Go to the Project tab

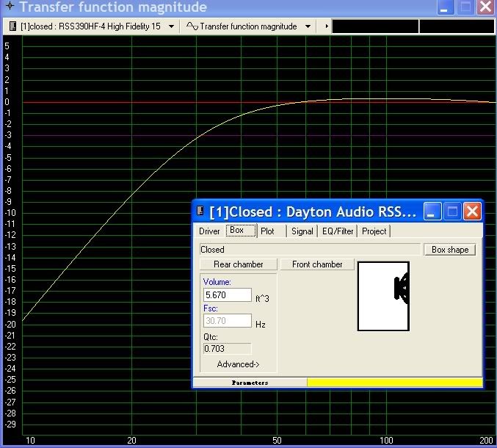pos(374,231)
